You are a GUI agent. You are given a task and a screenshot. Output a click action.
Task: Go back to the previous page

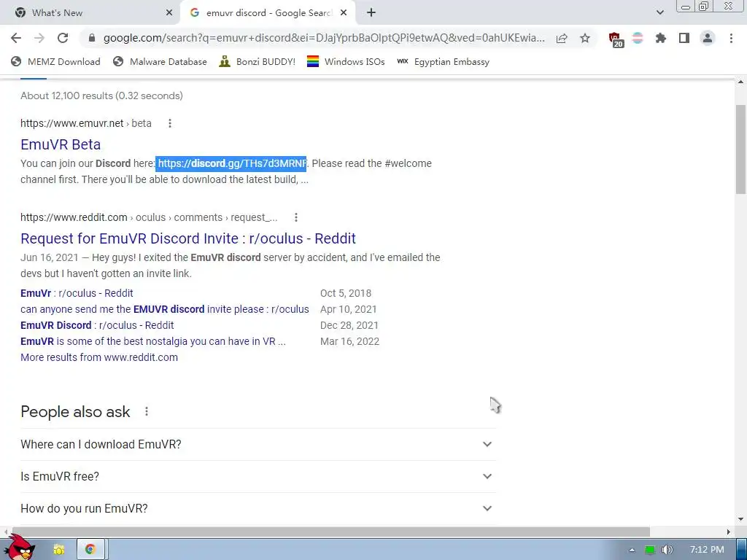point(16,38)
